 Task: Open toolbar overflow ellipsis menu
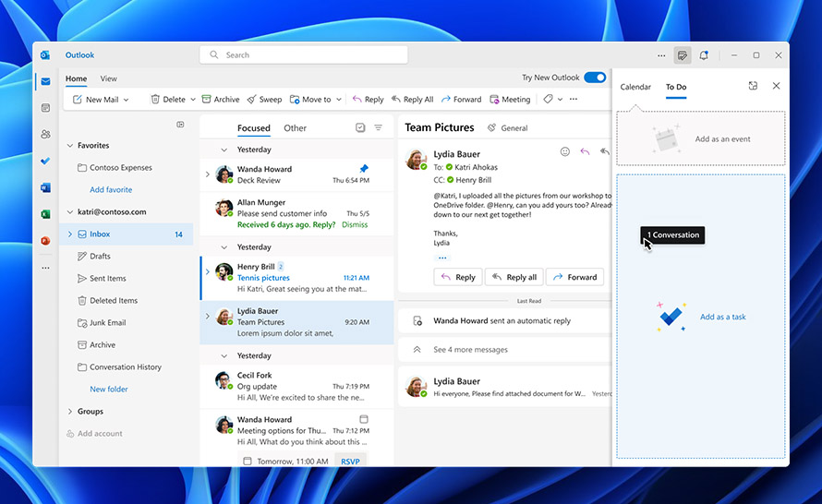coord(574,99)
